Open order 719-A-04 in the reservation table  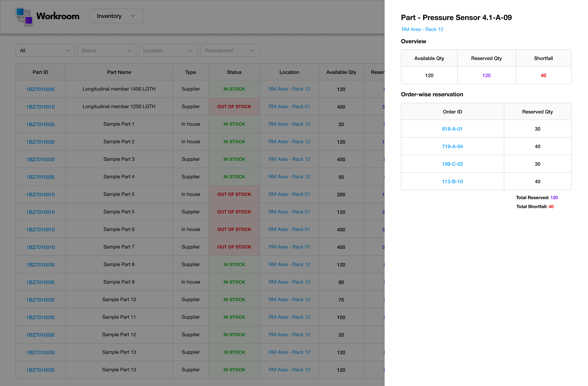[x=452, y=146]
